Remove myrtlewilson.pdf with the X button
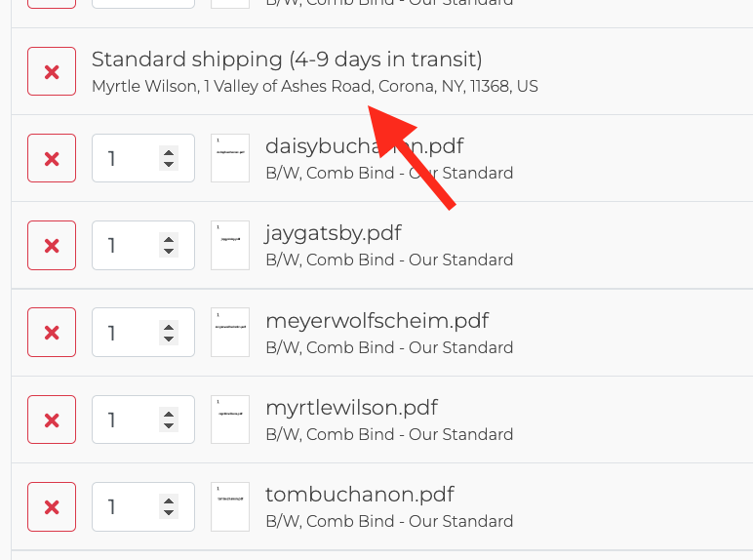 (x=52, y=420)
